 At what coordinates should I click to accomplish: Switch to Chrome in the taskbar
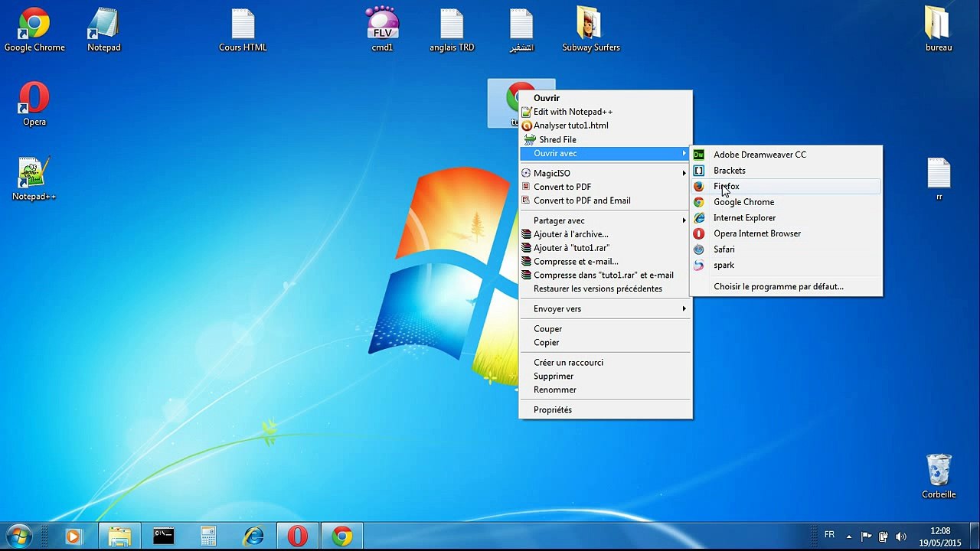click(x=342, y=536)
